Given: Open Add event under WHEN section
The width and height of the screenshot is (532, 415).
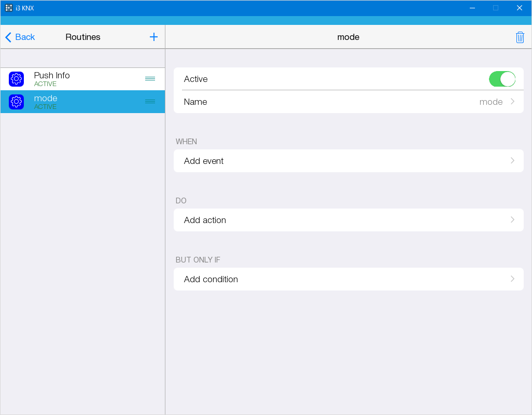Looking at the screenshot, I should [348, 161].
